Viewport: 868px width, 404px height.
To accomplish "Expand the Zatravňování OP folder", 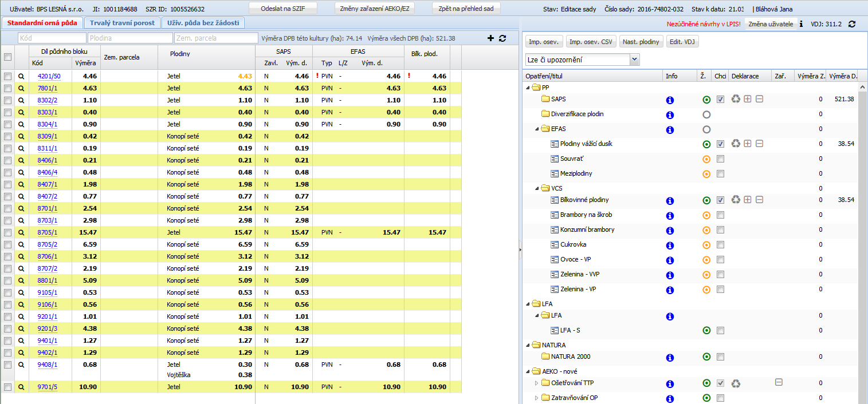I will 537,398.
